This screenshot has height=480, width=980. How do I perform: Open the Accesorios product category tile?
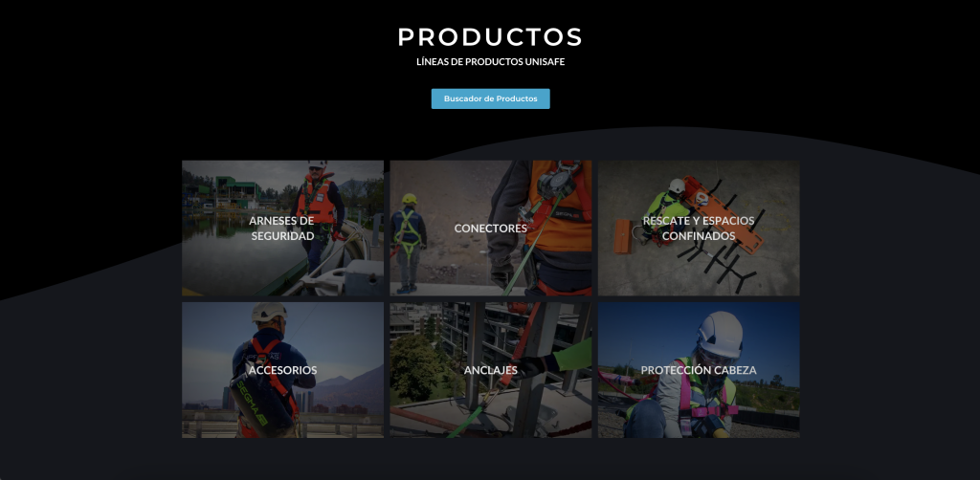point(282,369)
